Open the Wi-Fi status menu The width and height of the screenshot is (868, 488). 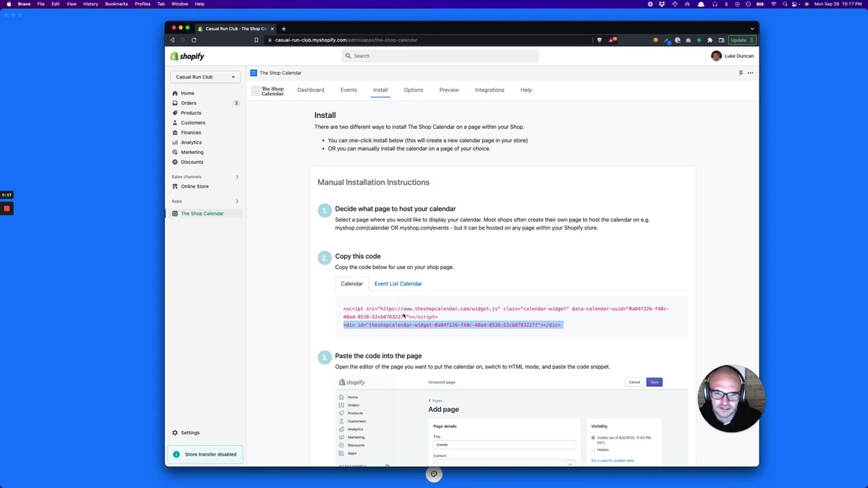click(774, 4)
